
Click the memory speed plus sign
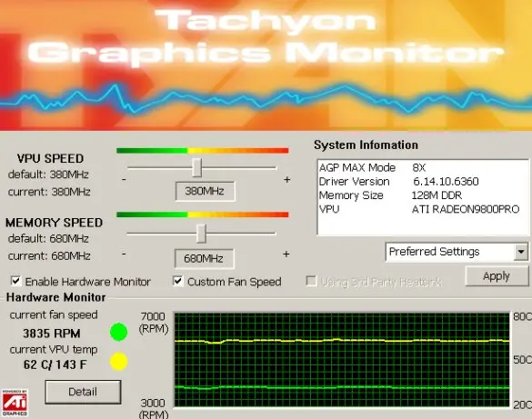pyautogui.click(x=286, y=254)
